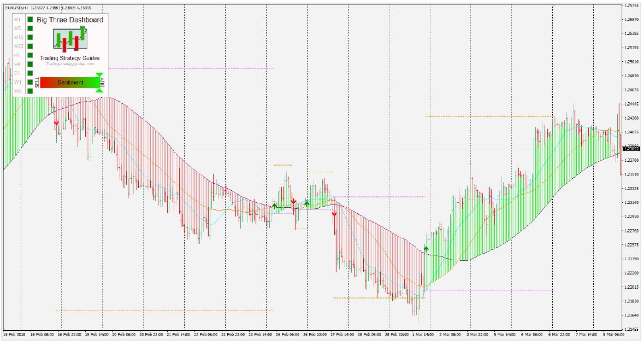Select the H4 timeframe signal square

tap(30, 64)
